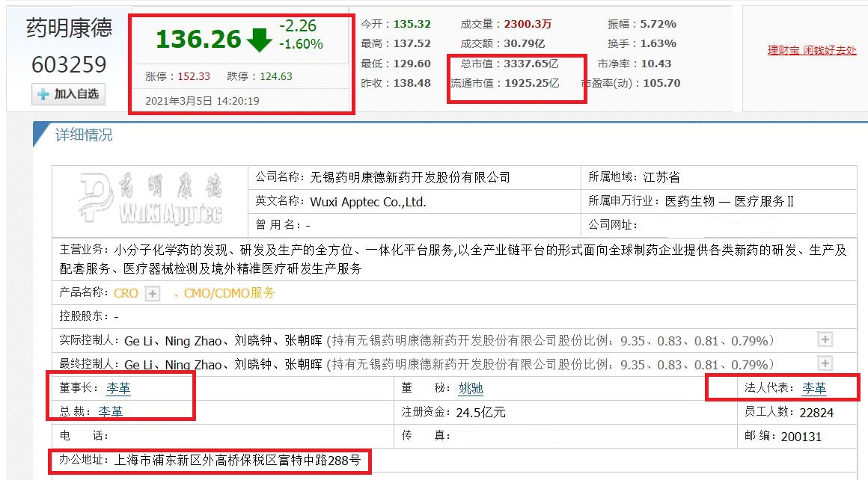
Task: Expand the 实际控制人 row plus icon
Action: coord(825,339)
